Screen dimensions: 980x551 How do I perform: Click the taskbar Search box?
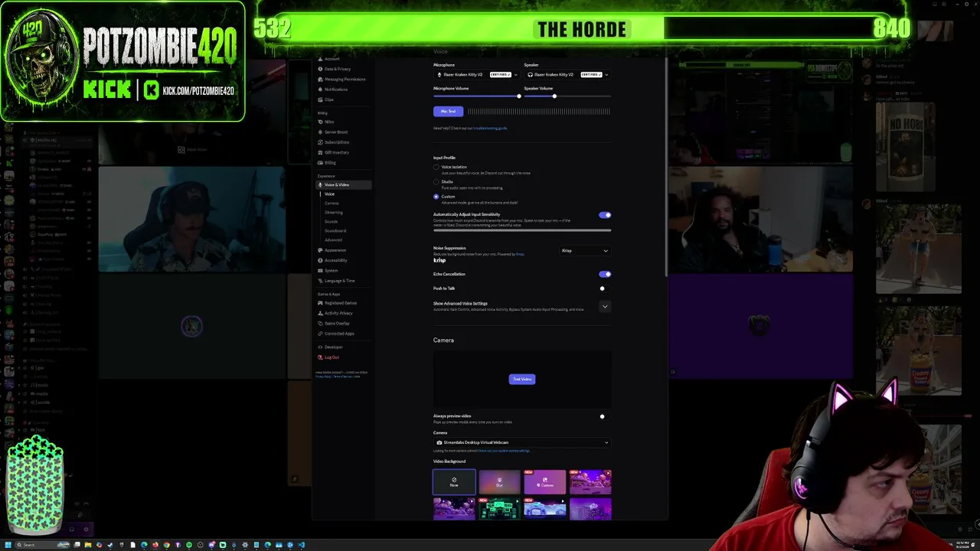tap(43, 545)
